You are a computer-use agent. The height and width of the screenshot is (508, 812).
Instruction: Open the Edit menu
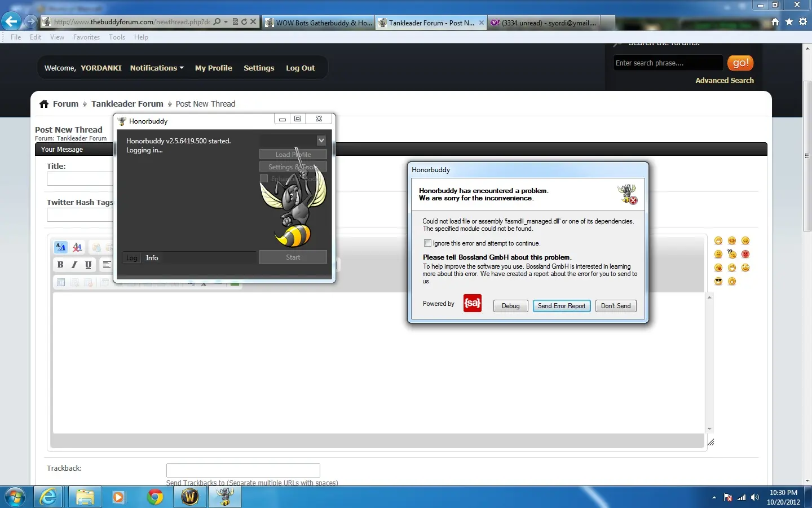36,37
